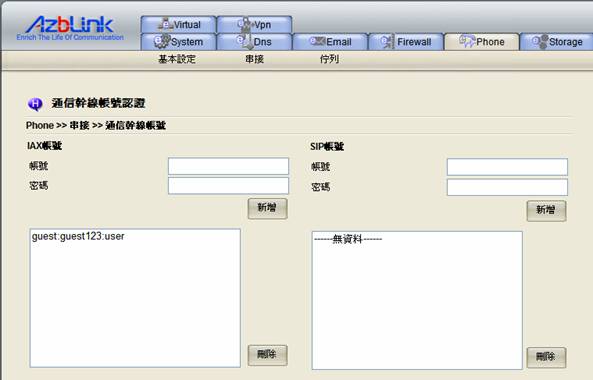Click 新增 button under SIP account
The height and width of the screenshot is (380, 593).
pyautogui.click(x=546, y=211)
